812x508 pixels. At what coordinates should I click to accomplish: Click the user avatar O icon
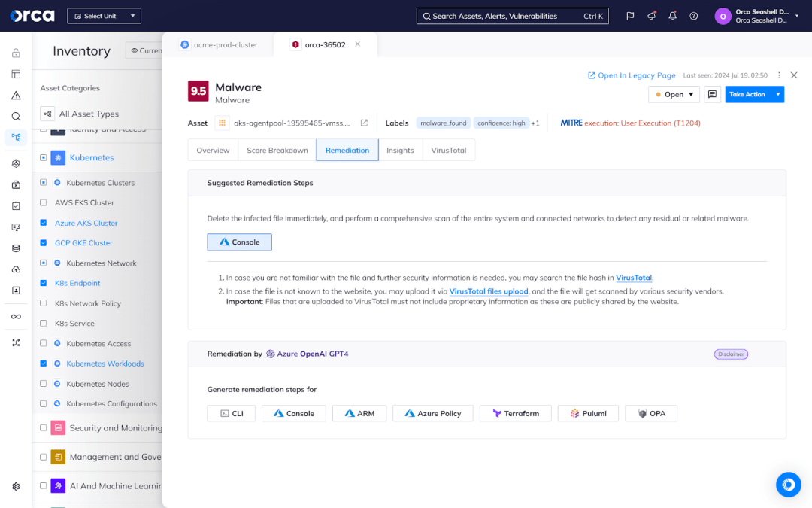coord(723,16)
